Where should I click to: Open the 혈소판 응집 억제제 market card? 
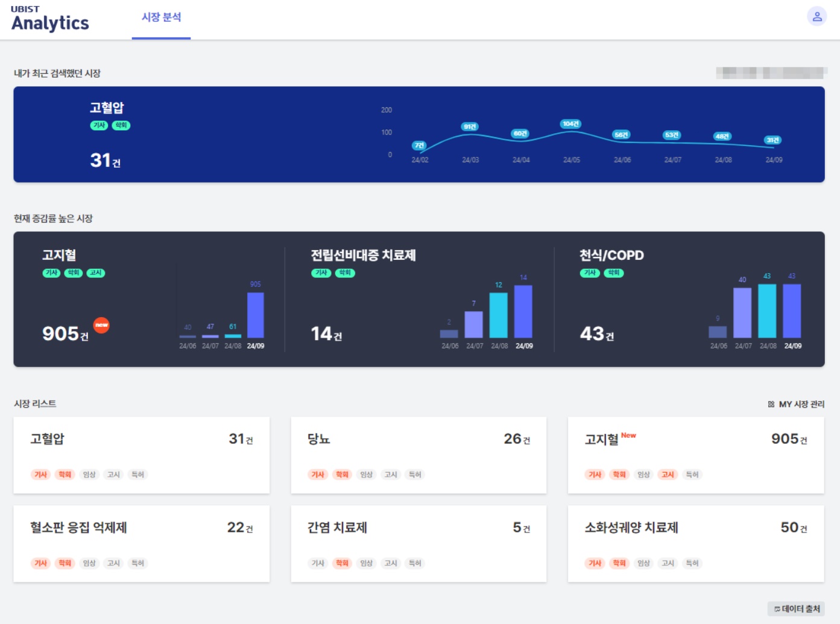pos(141,544)
